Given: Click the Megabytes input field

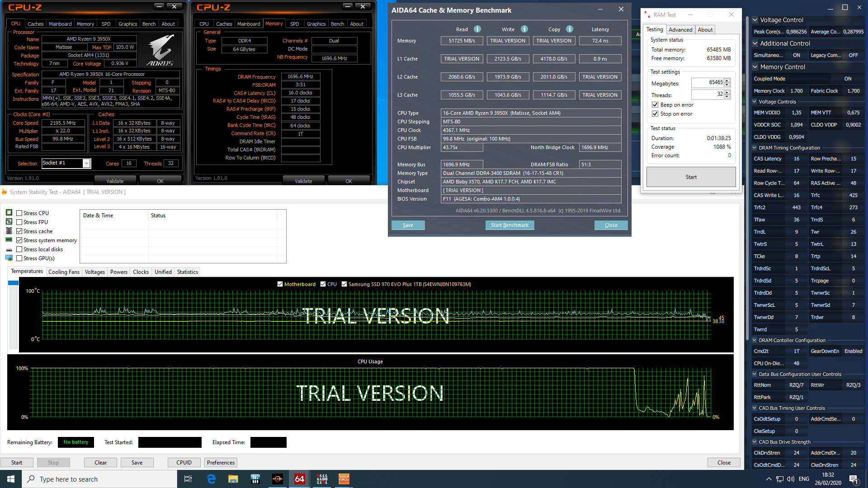Looking at the screenshot, I should (x=708, y=83).
